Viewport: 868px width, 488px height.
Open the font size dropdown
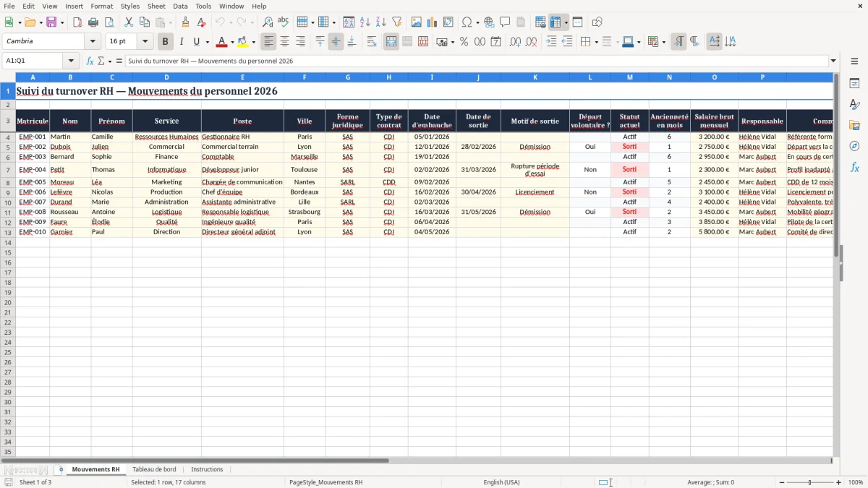point(145,42)
